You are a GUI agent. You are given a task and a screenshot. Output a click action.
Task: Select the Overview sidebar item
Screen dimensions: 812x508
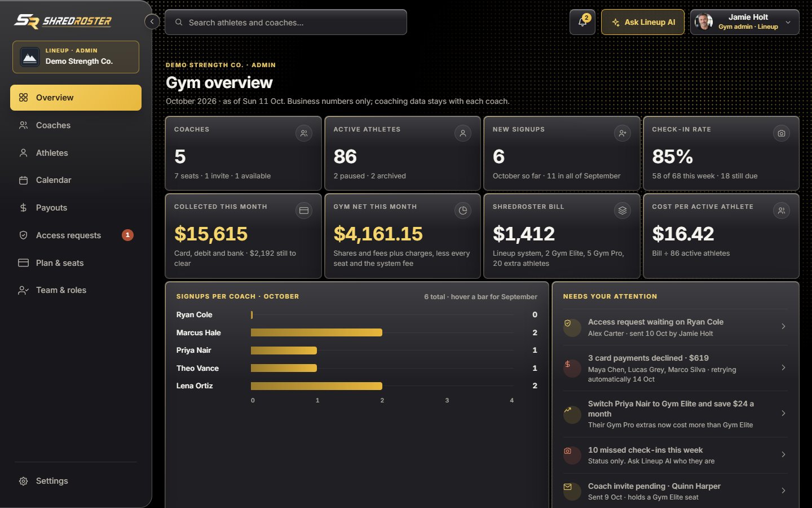pyautogui.click(x=76, y=98)
